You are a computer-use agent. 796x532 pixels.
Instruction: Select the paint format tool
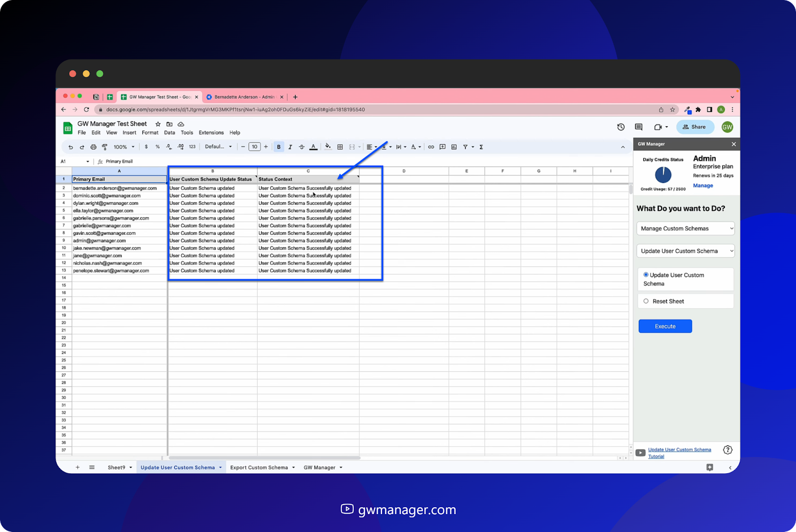tap(104, 147)
